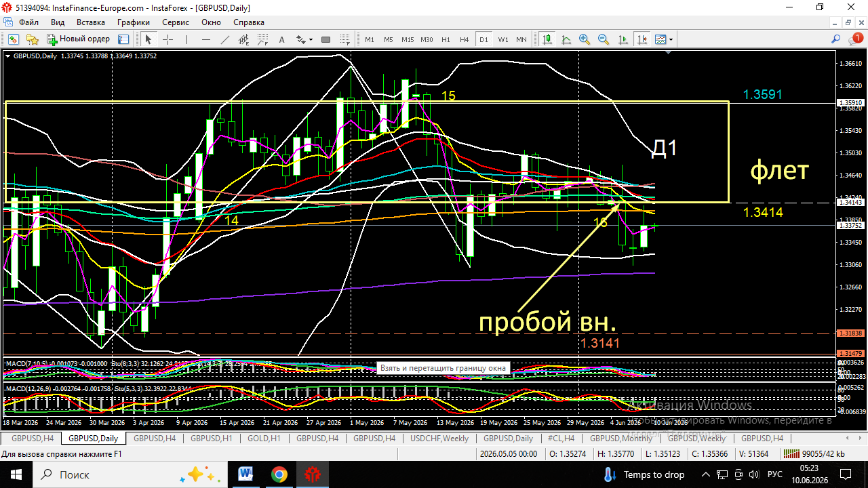
Task: Open the profiles folder icon
Action: click(32, 39)
